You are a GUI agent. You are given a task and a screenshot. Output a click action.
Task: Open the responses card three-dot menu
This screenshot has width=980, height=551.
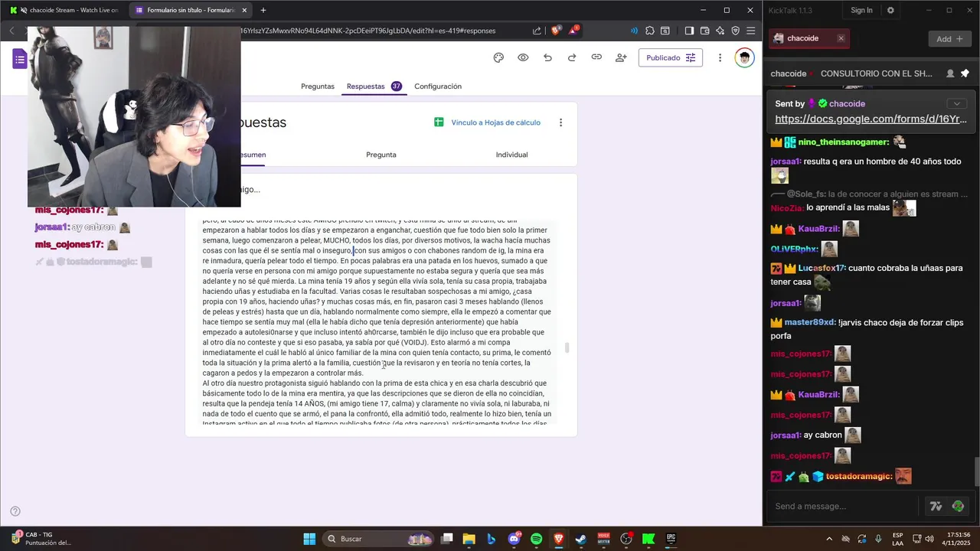(560, 122)
